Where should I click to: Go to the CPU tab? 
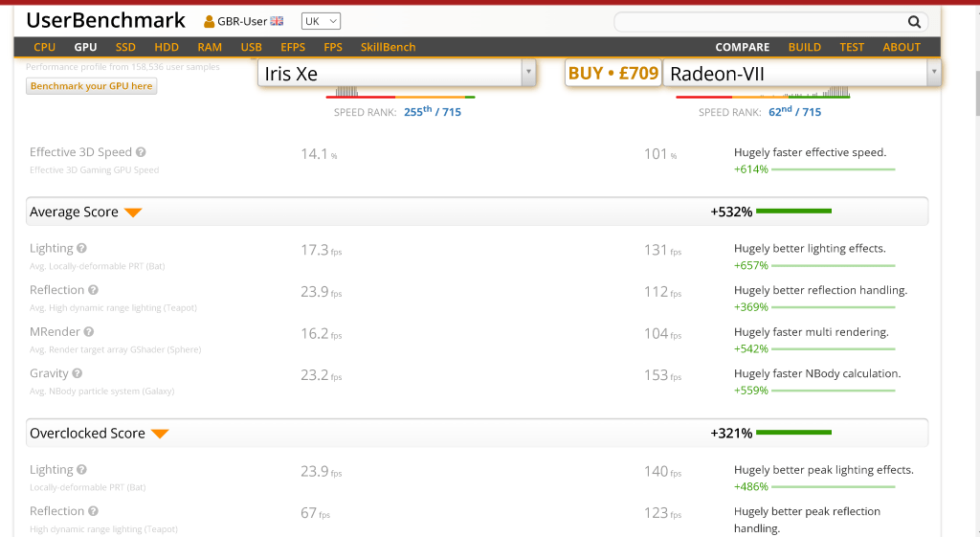44,47
